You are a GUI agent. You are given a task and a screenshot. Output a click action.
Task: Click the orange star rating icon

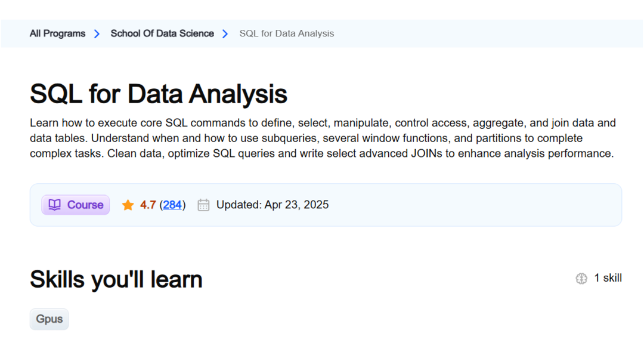pyautogui.click(x=128, y=205)
